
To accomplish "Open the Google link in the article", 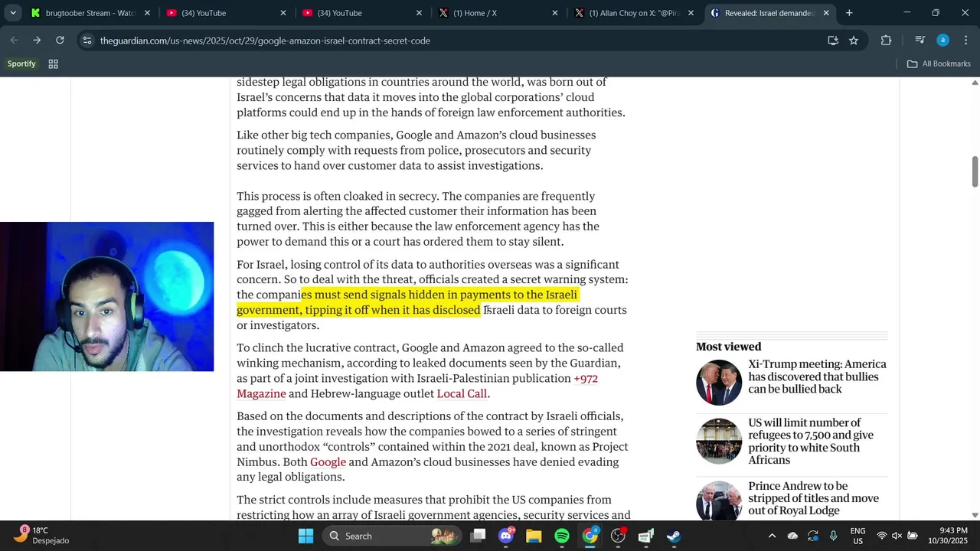I will coord(328,462).
